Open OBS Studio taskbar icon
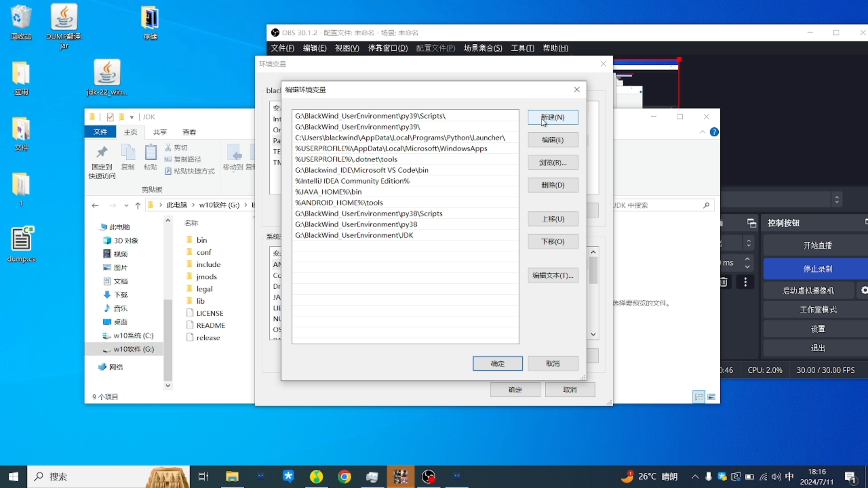Viewport: 868px width, 488px height. (428, 476)
